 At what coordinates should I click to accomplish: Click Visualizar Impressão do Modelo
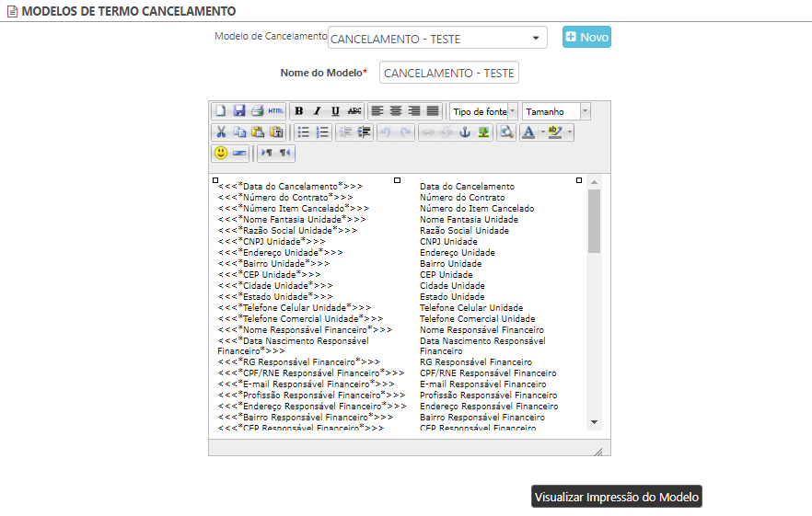pos(617,497)
